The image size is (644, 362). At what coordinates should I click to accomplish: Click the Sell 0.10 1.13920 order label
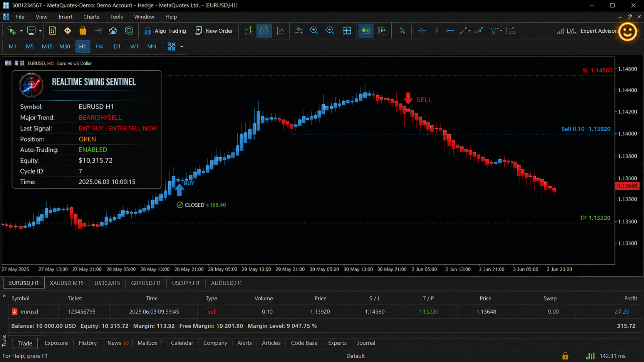click(x=585, y=129)
